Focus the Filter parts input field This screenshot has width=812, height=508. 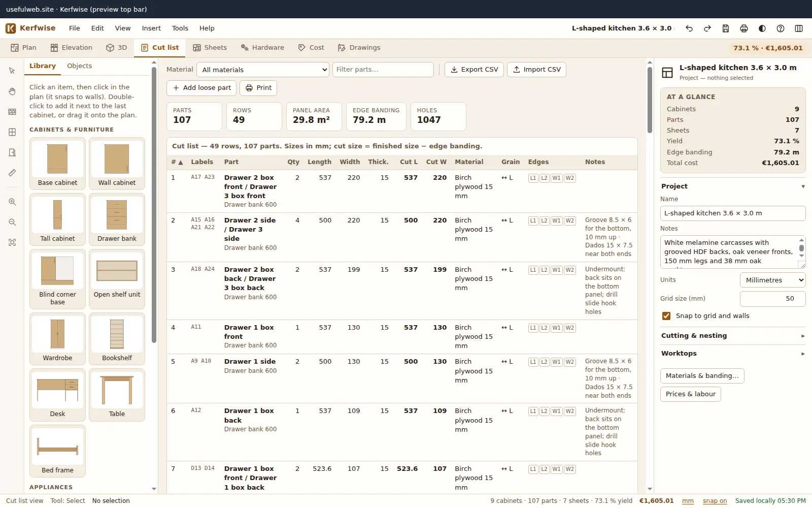383,70
